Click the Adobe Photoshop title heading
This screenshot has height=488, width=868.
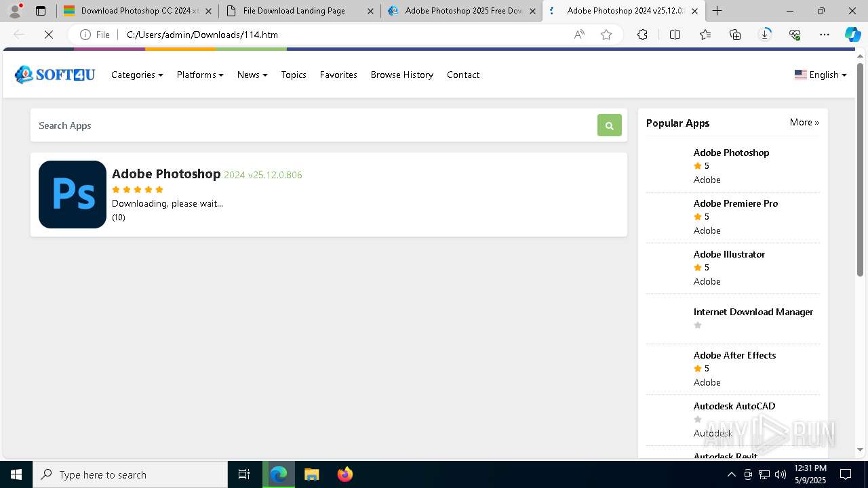166,174
